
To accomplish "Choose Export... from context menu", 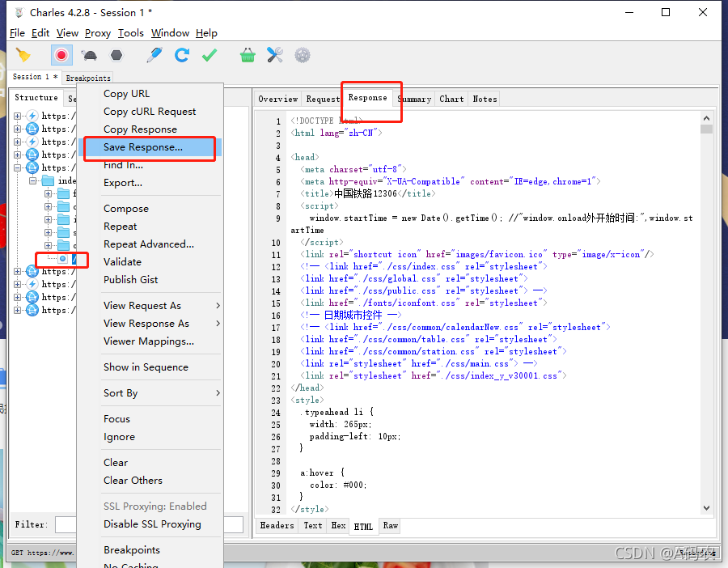I will pyautogui.click(x=149, y=183).
